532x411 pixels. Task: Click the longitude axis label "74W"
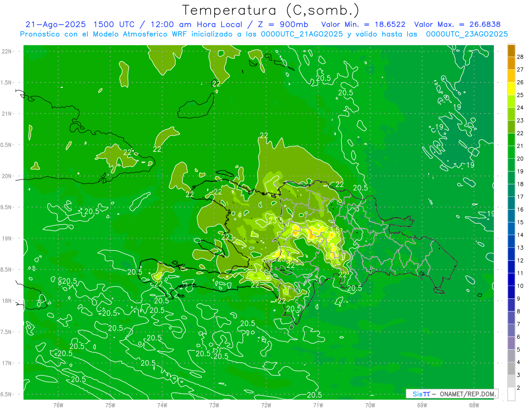162,405
